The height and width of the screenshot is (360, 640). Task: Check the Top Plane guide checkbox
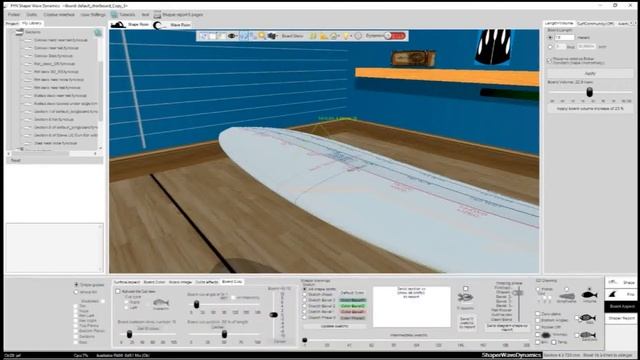tap(76, 326)
